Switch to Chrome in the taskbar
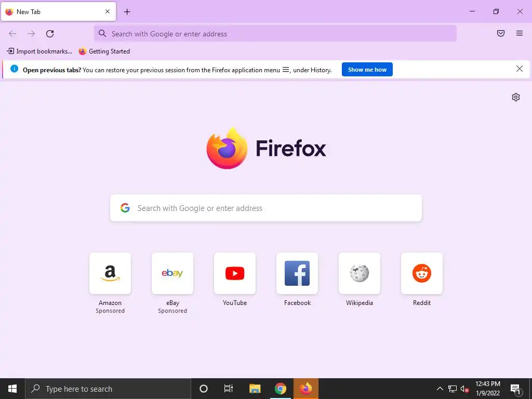Screen dimensions: 532x399 coord(280,389)
